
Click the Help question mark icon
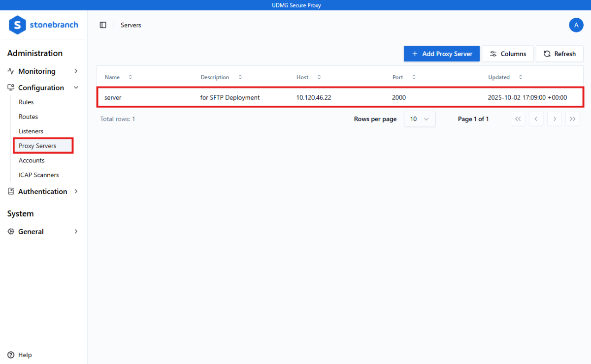click(x=11, y=355)
